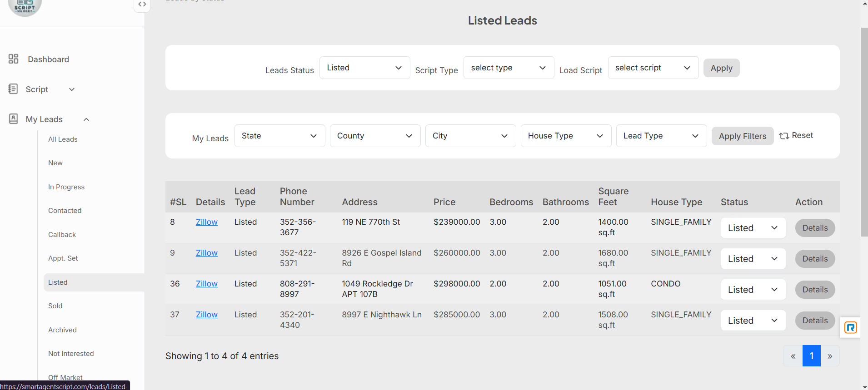The height and width of the screenshot is (390, 868).
Task: Click phone number 352-356-3677
Action: click(298, 227)
